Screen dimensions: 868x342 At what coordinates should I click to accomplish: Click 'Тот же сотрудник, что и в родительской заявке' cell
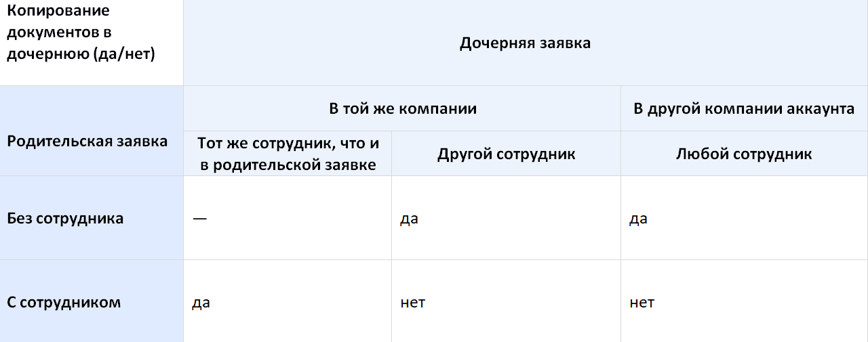288,154
